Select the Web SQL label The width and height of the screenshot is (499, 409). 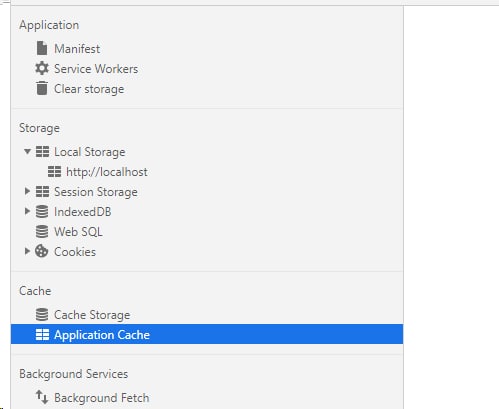coord(78,232)
